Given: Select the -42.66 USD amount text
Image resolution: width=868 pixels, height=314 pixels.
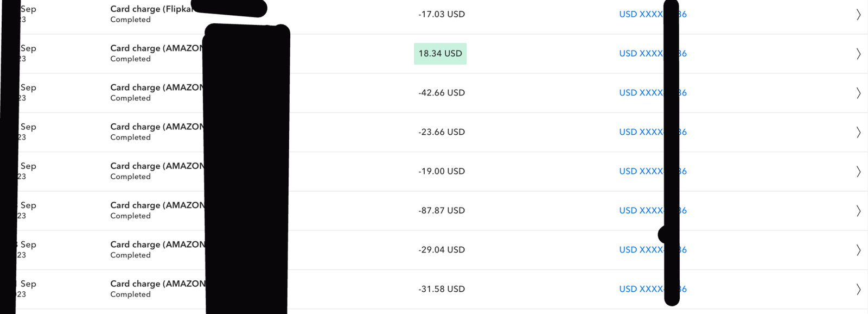Looking at the screenshot, I should pos(442,93).
